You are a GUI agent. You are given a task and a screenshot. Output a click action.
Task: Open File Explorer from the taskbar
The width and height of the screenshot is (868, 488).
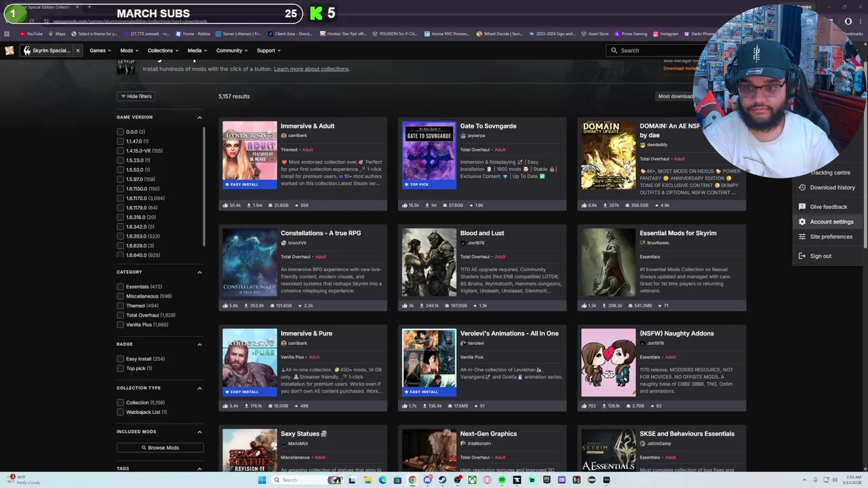click(x=368, y=480)
